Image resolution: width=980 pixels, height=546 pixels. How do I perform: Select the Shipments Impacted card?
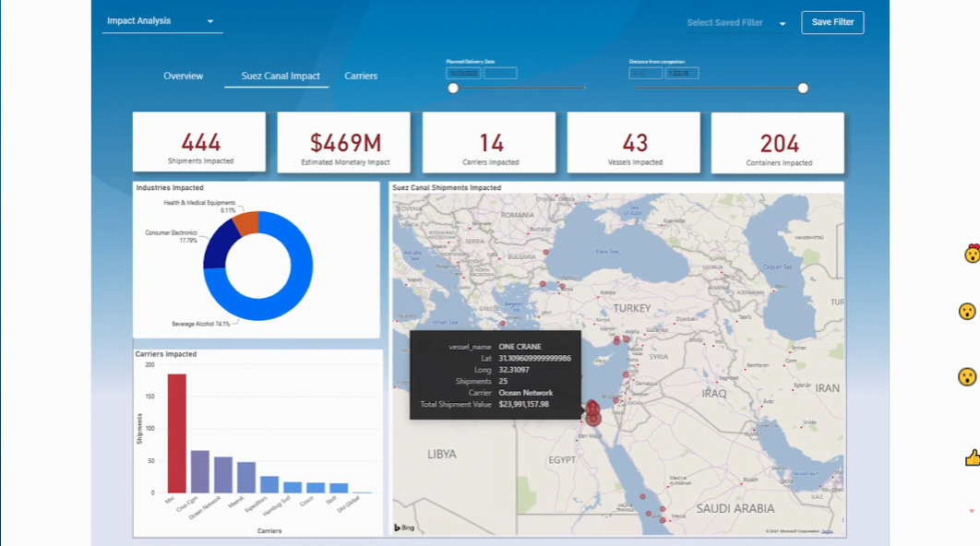pyautogui.click(x=199, y=143)
